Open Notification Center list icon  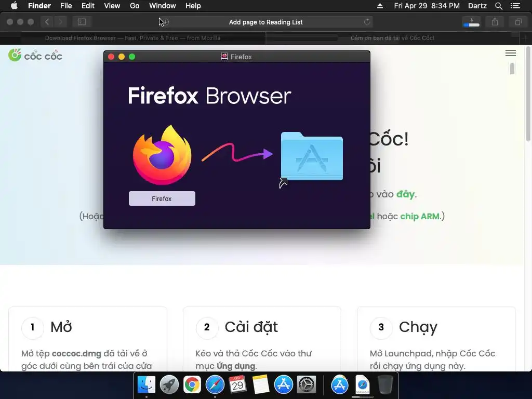(x=515, y=6)
